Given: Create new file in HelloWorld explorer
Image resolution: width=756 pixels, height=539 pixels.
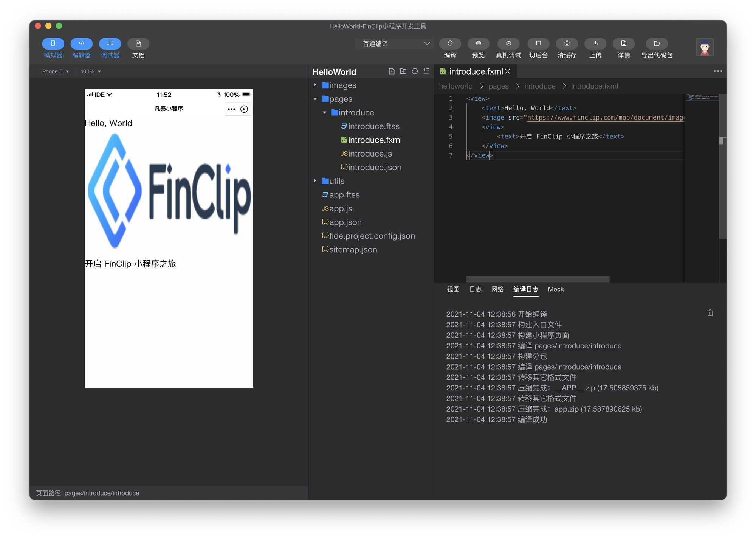Looking at the screenshot, I should click(392, 71).
